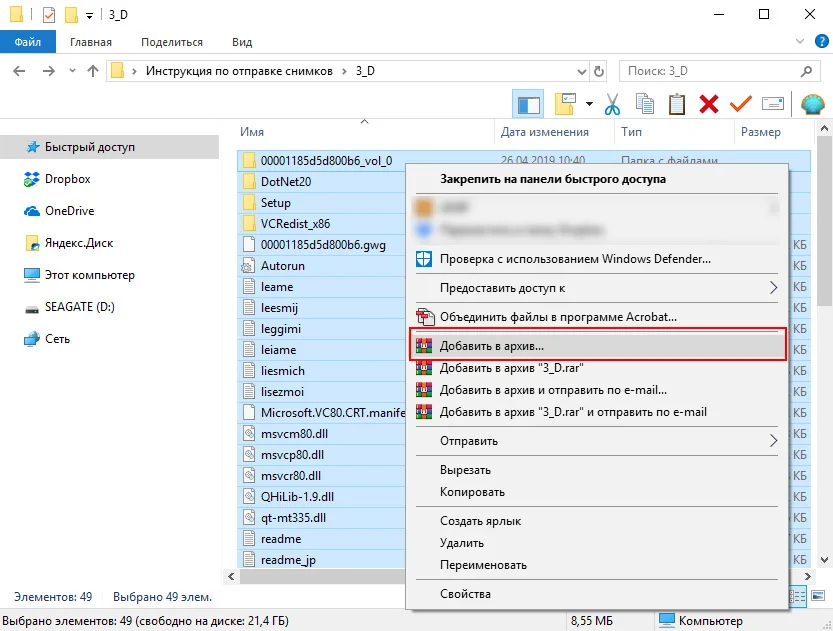
Task: Click the Cut scissors icon in toolbar
Action: tap(613, 104)
